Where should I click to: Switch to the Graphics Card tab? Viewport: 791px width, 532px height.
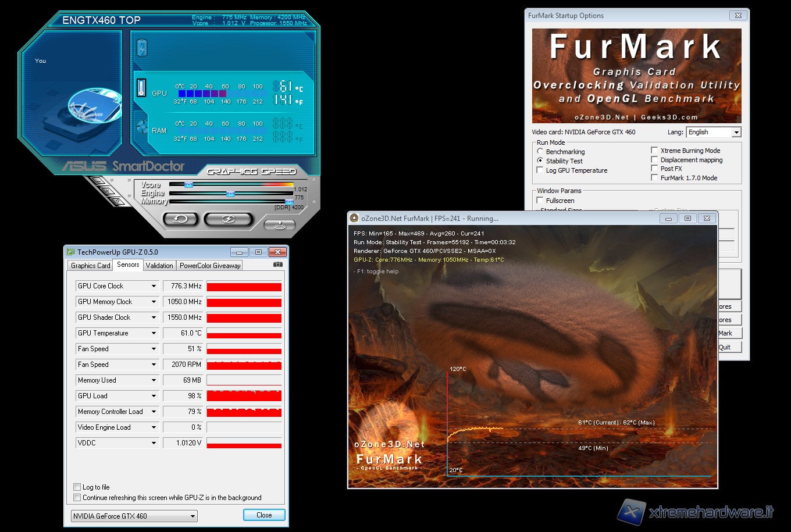90,266
